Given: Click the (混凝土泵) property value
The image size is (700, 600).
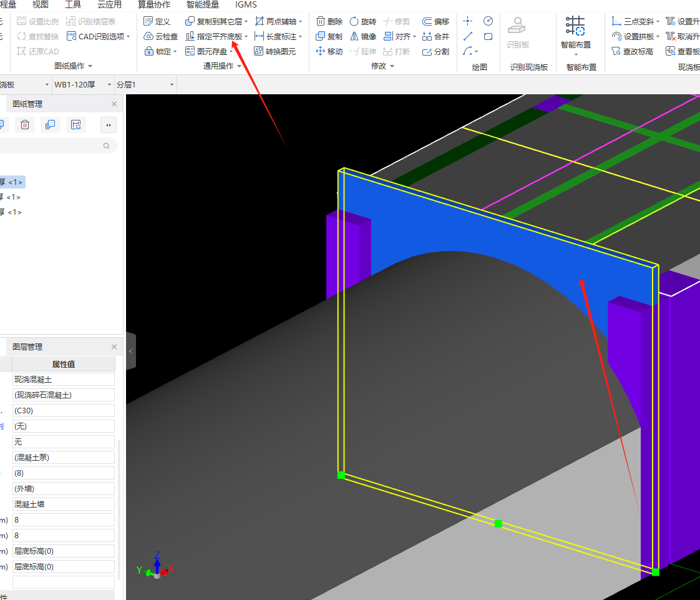Looking at the screenshot, I should (64, 458).
